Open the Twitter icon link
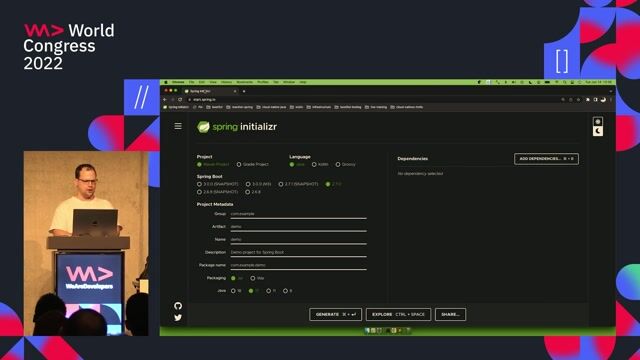This screenshot has height=360, width=640. [178, 318]
